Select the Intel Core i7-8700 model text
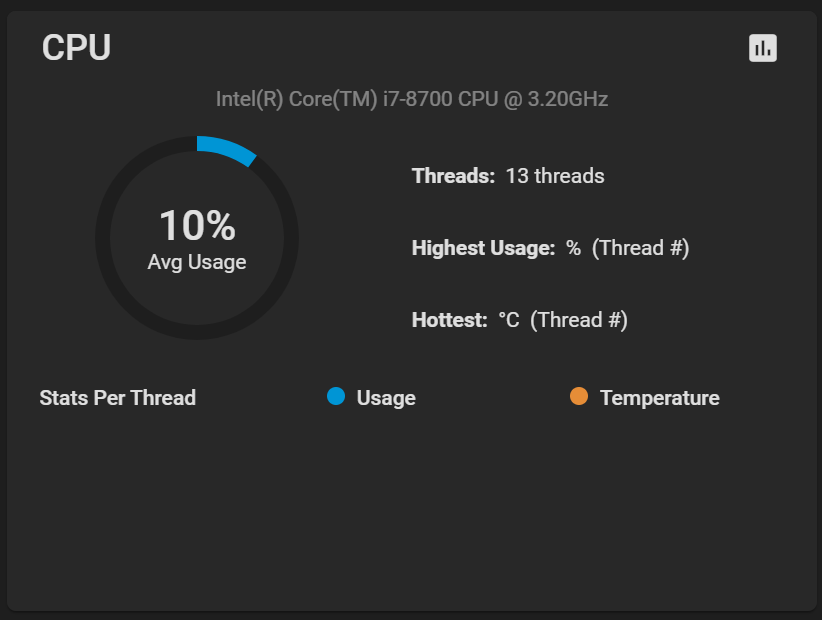 click(412, 99)
